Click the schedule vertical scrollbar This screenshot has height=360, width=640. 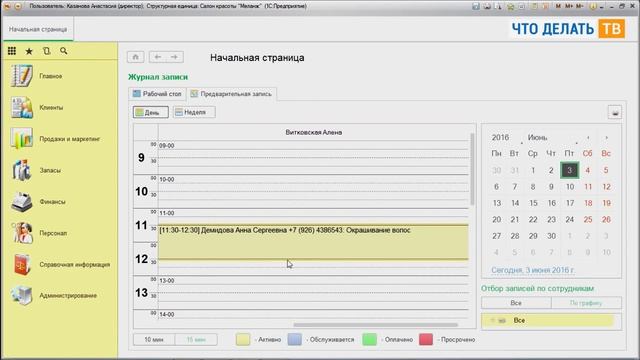[x=473, y=169]
